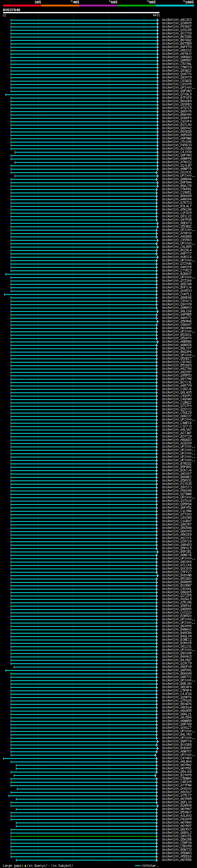Click the orange ~40% identity legend segment

point(60,6)
